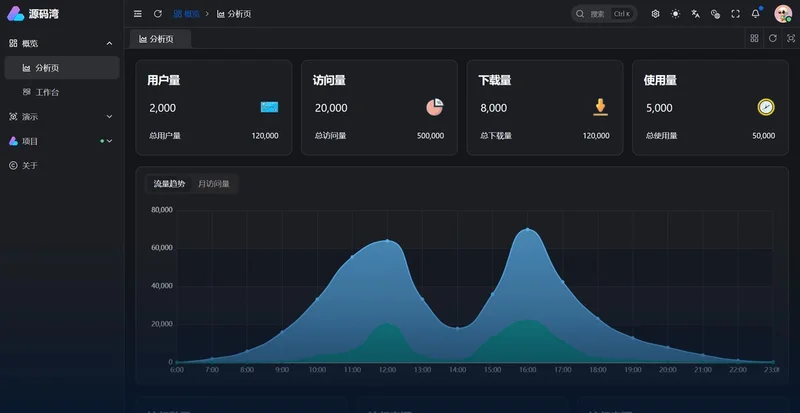The height and width of the screenshot is (413, 800).
Task: Select the 分析页 tab in tab bar
Action: click(160, 39)
